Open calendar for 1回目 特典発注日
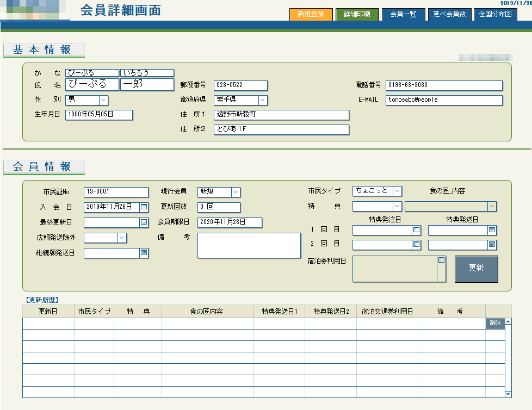This screenshot has height=410, width=532. tap(416, 230)
